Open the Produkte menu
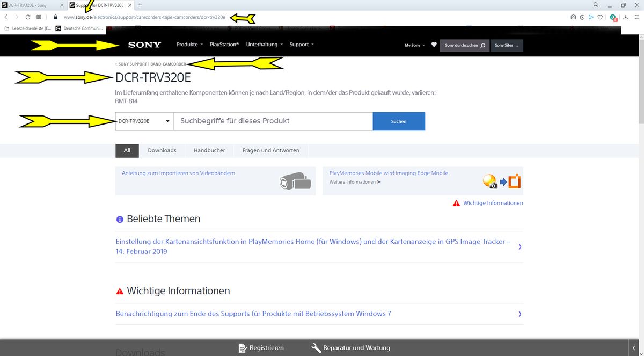 [x=188, y=45]
